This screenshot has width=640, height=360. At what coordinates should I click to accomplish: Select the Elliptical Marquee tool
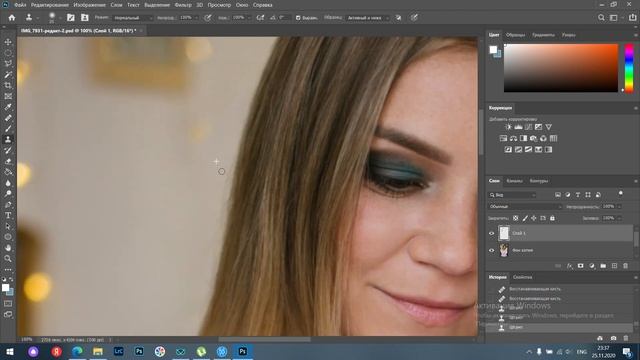click(x=8, y=53)
